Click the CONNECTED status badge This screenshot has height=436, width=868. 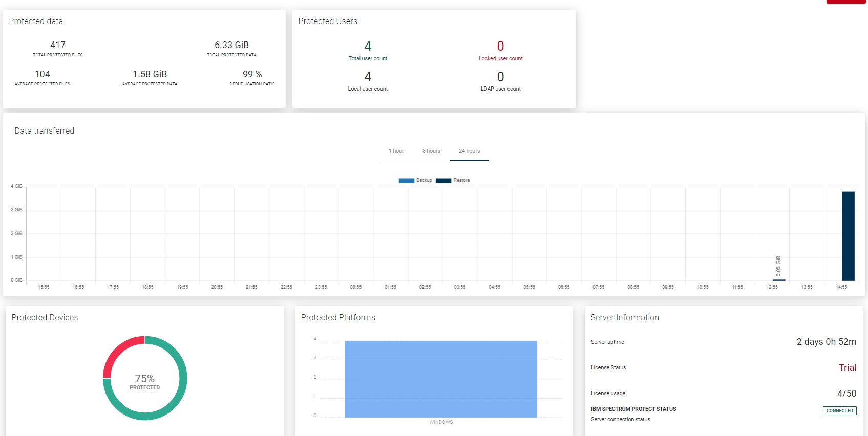coord(839,410)
